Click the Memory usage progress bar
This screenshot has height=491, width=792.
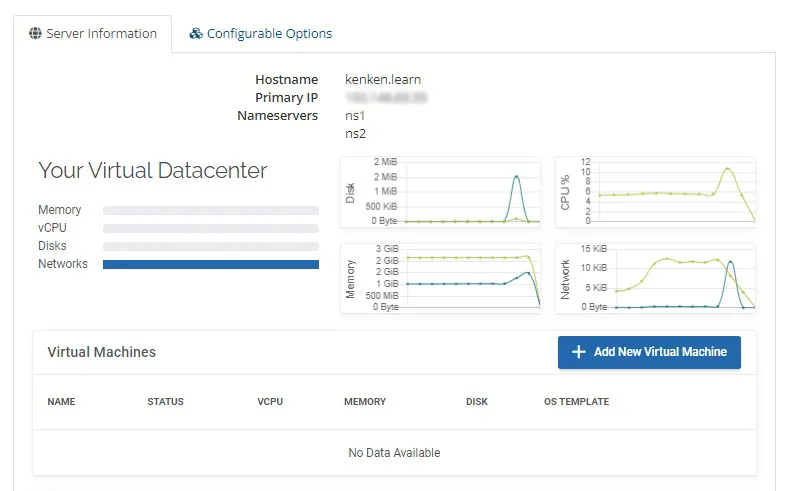[211, 210]
